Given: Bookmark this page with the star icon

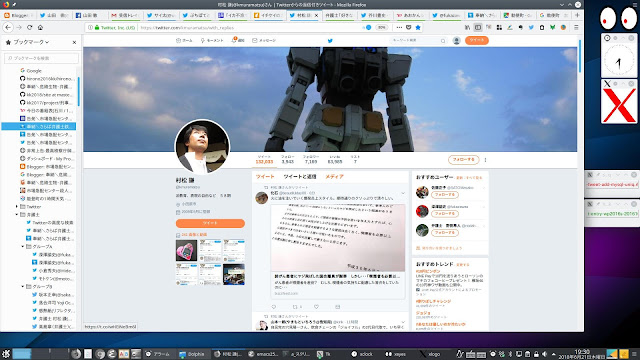Looking at the screenshot, I should coord(418,27).
